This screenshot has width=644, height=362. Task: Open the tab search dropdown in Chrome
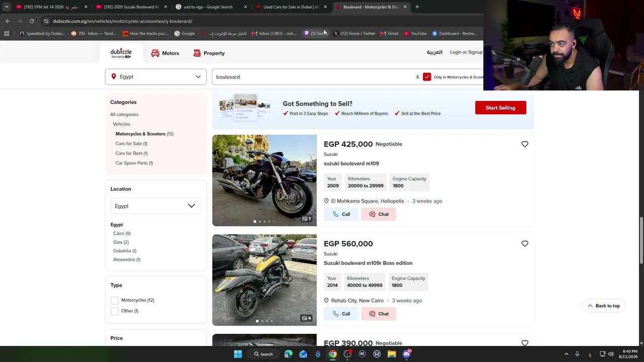click(x=7, y=7)
